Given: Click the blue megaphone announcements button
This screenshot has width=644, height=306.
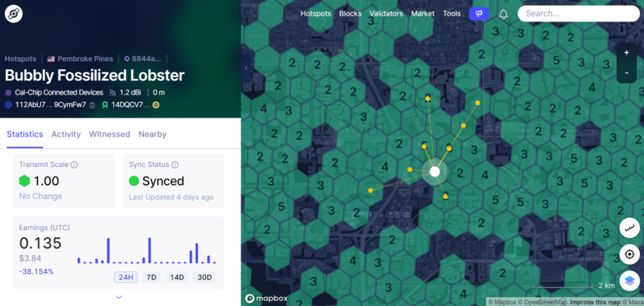Looking at the screenshot, I should pos(479,13).
